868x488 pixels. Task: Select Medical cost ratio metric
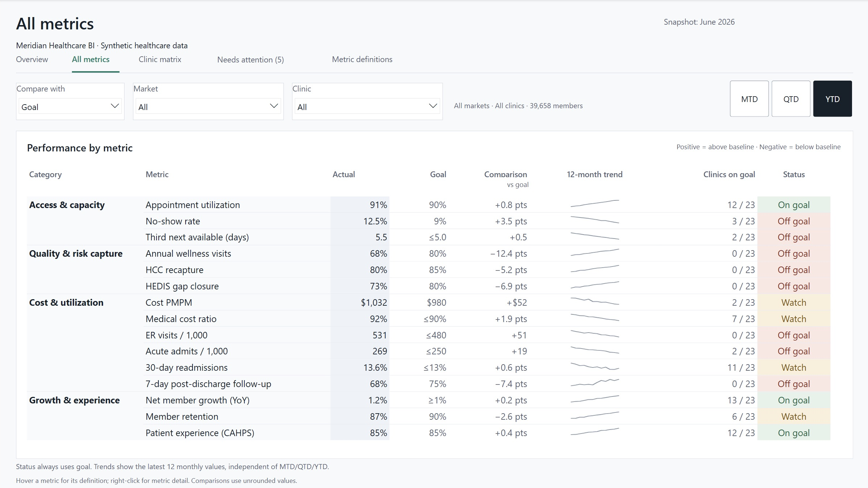(181, 319)
